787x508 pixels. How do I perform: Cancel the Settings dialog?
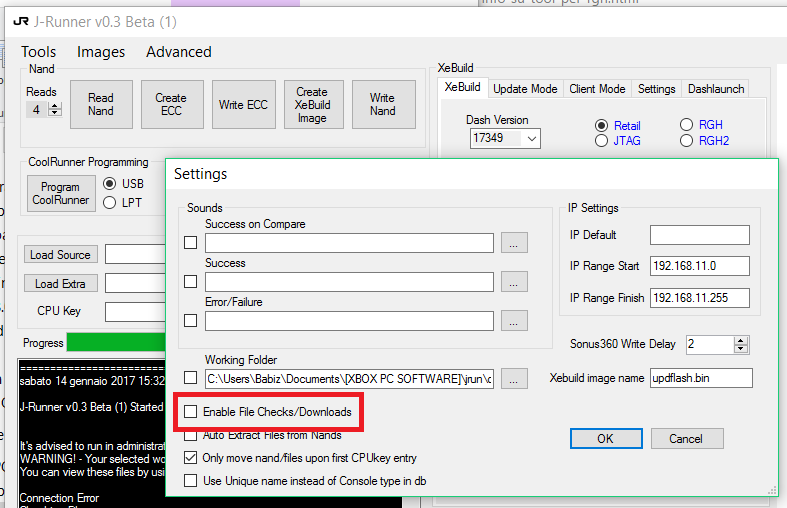coord(687,439)
